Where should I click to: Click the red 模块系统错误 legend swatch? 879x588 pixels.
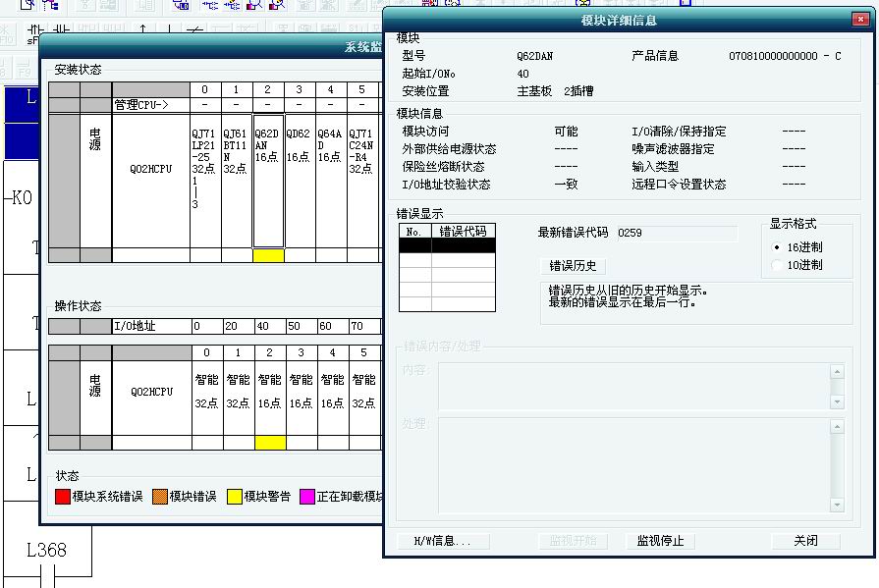click(63, 497)
